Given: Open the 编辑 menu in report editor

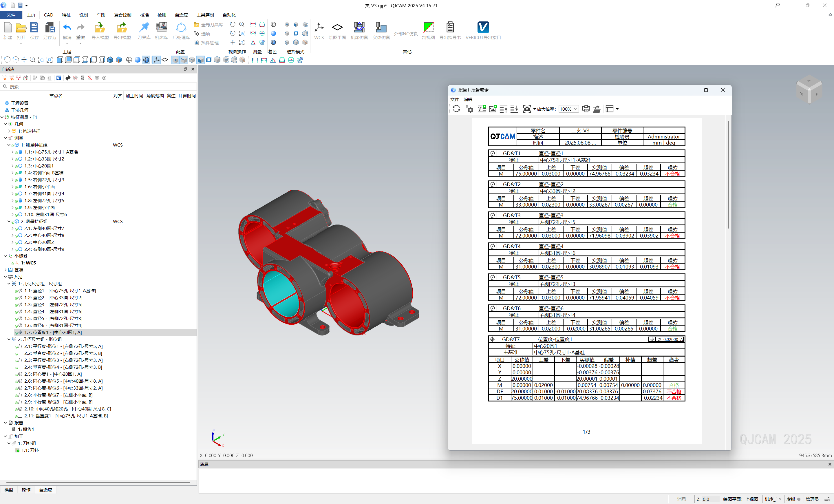Looking at the screenshot, I should [468, 100].
